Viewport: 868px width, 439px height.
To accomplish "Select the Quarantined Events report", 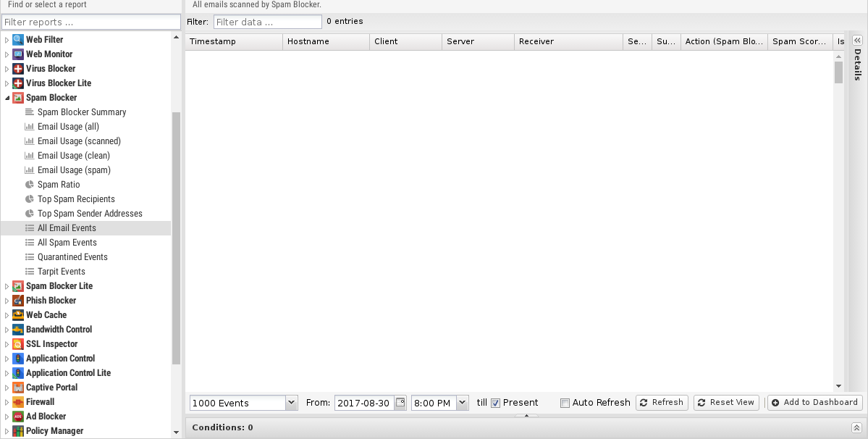I will (x=72, y=257).
